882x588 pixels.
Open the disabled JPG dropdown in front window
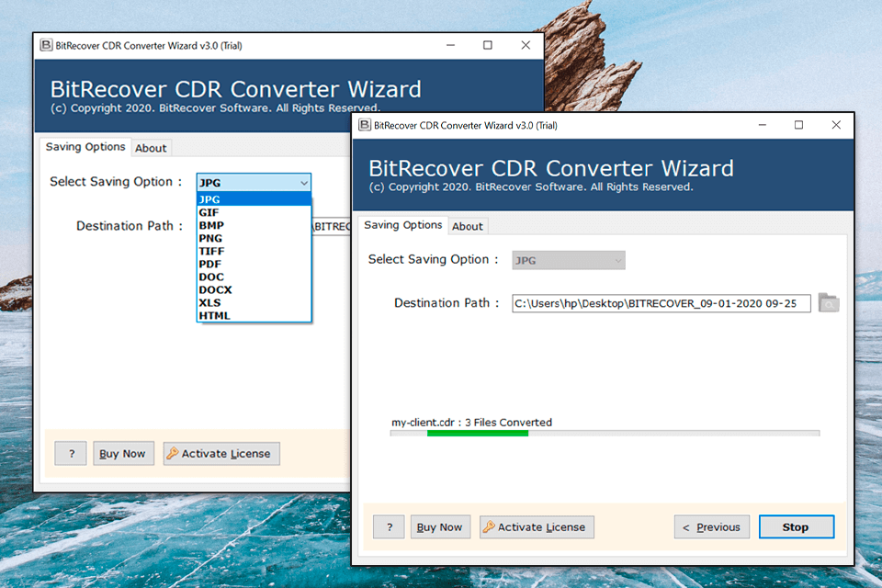[568, 260]
